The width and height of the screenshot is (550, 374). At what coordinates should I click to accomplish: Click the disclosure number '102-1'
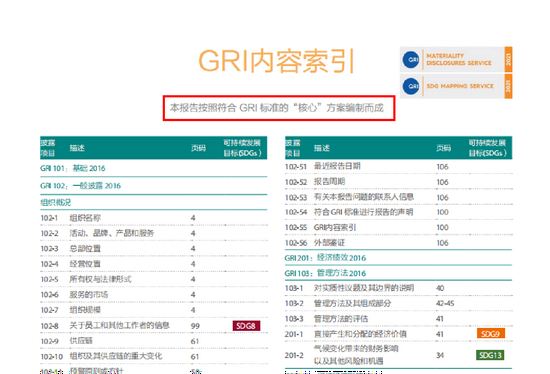[49, 218]
